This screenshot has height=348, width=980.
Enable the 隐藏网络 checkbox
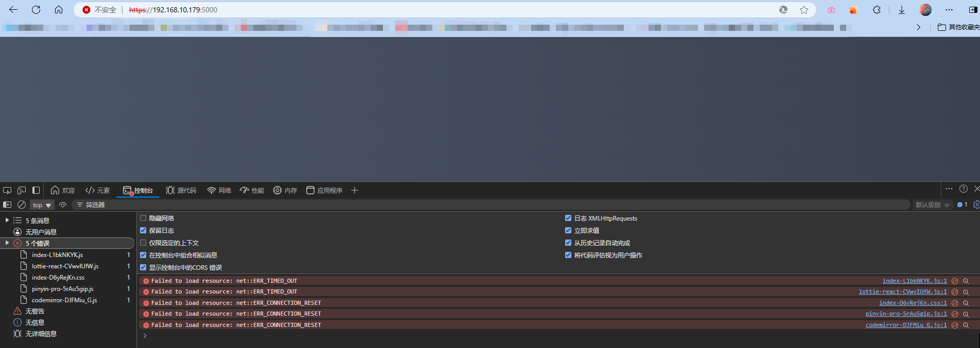143,218
